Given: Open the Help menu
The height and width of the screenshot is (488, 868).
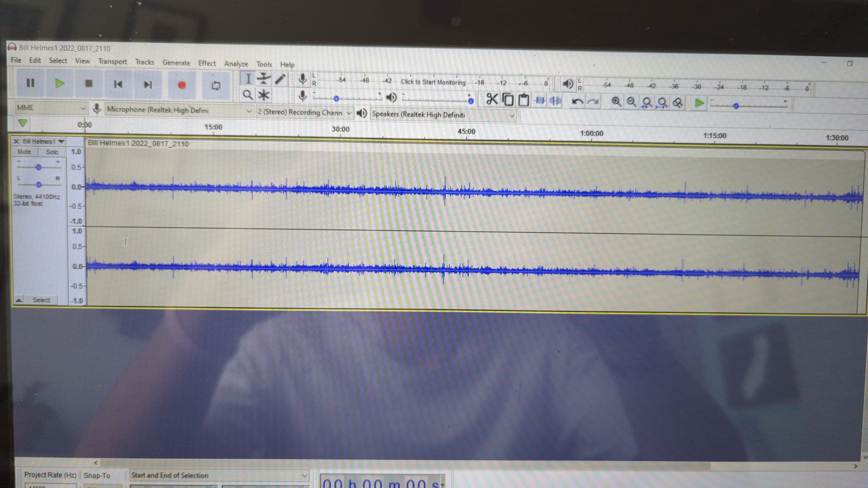Looking at the screenshot, I should pyautogui.click(x=287, y=65).
